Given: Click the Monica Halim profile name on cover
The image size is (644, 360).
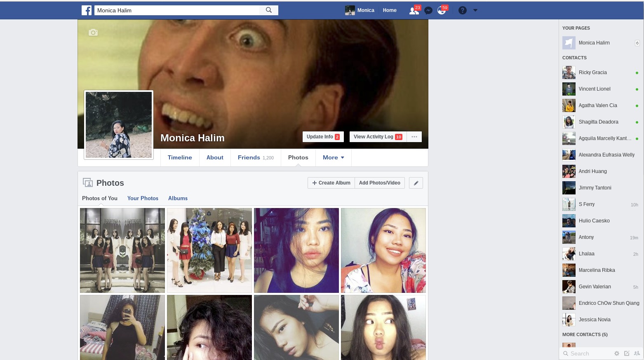Looking at the screenshot, I should coord(193,138).
